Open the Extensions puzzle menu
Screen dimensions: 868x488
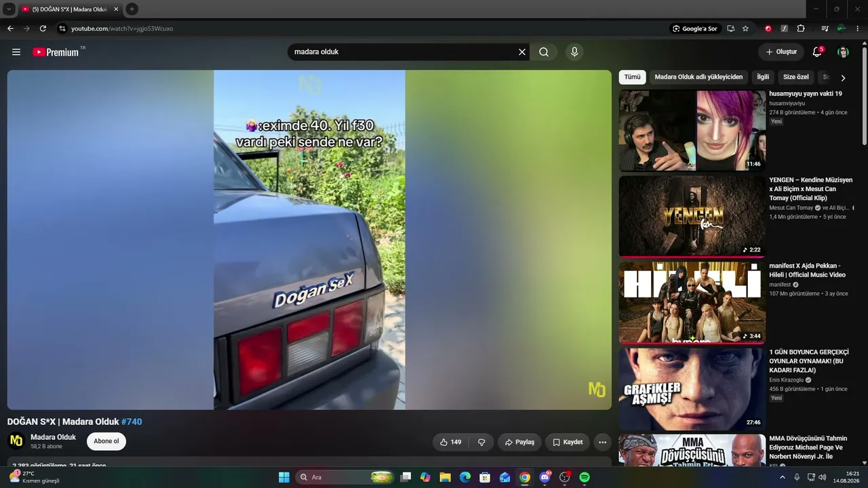tap(801, 28)
